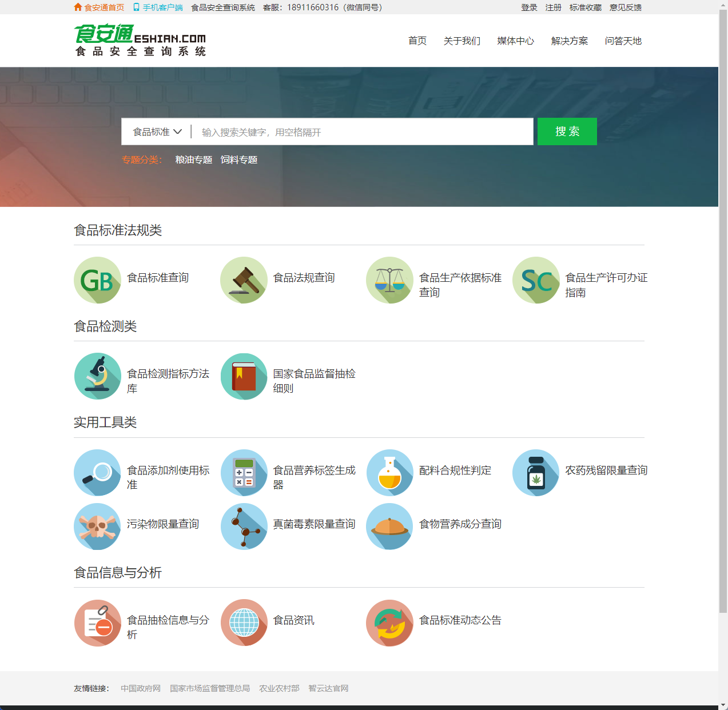The height and width of the screenshot is (710, 728).
Task: Expand the 食品标准 search category dropdown
Action: pyautogui.click(x=157, y=132)
